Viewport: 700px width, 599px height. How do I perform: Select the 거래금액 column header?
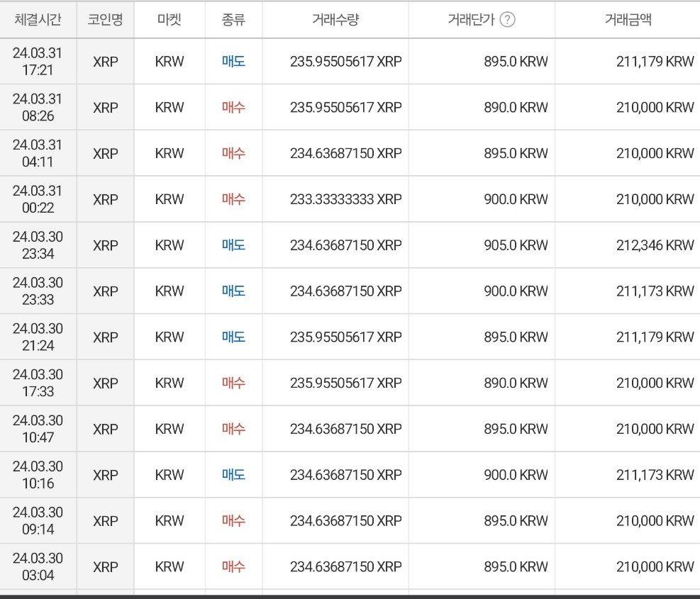pyautogui.click(x=628, y=20)
